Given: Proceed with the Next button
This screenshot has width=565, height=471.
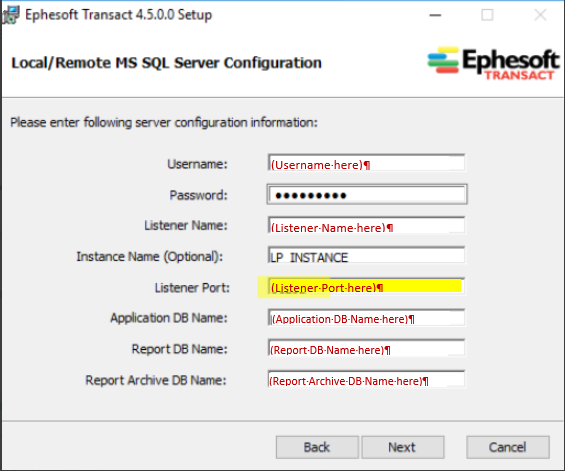Looking at the screenshot, I should (x=402, y=447).
